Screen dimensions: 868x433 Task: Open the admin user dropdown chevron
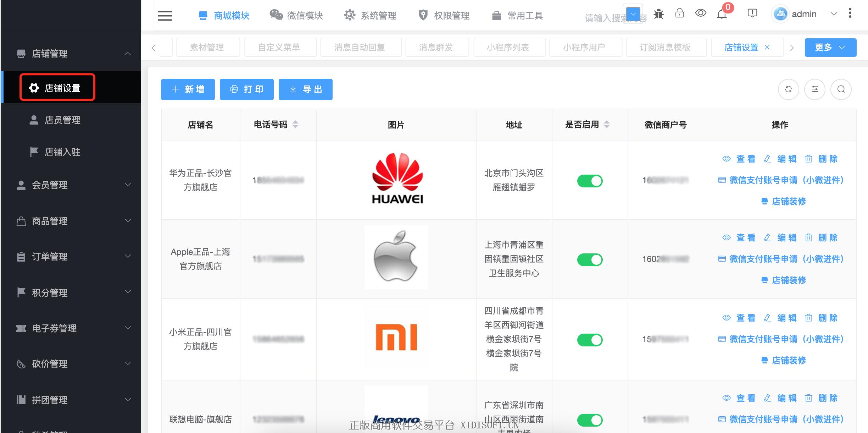pos(834,14)
